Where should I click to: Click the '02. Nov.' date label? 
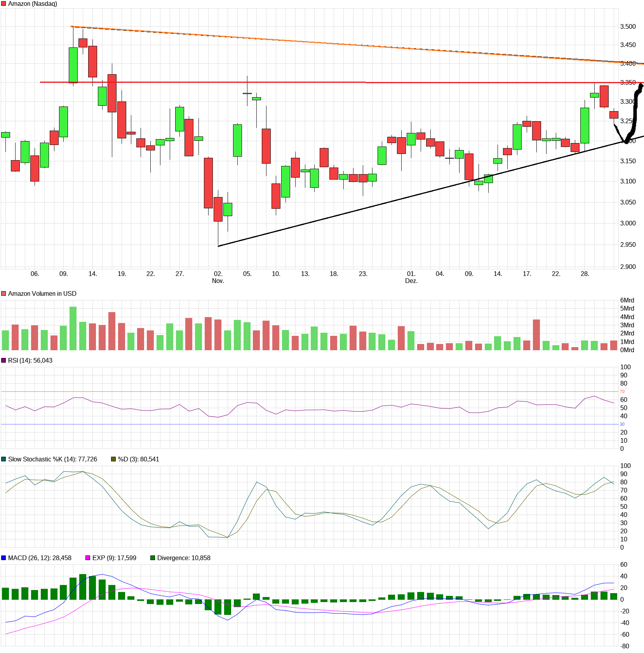(218, 277)
